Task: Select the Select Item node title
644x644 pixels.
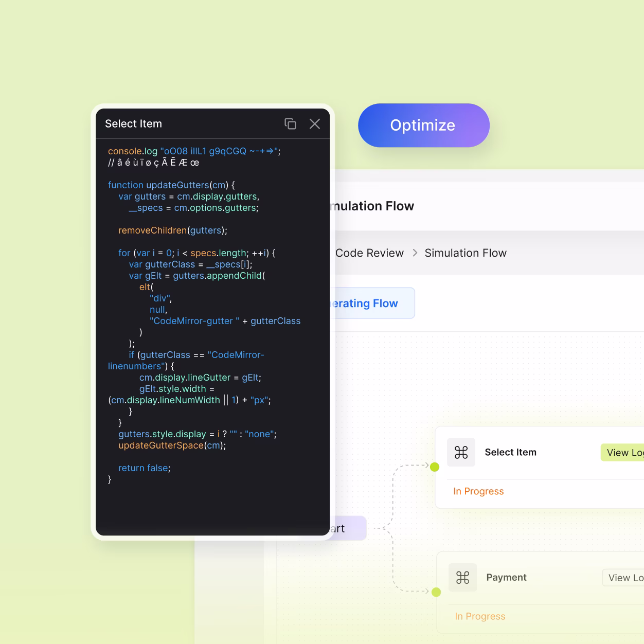Action: [510, 453]
